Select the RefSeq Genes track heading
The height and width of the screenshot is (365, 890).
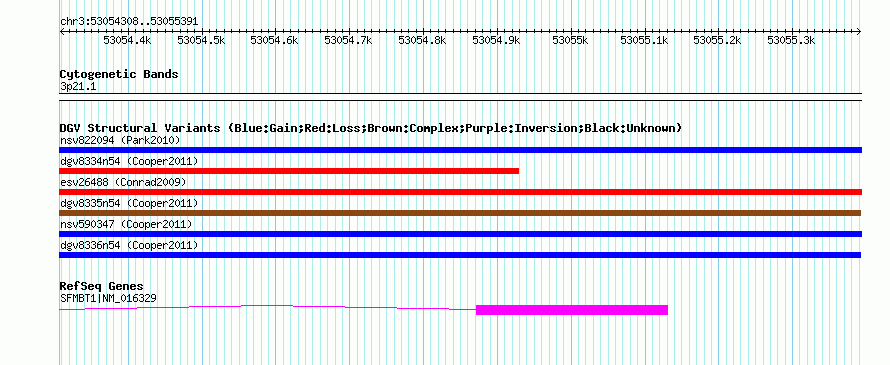pyautogui.click(x=102, y=286)
